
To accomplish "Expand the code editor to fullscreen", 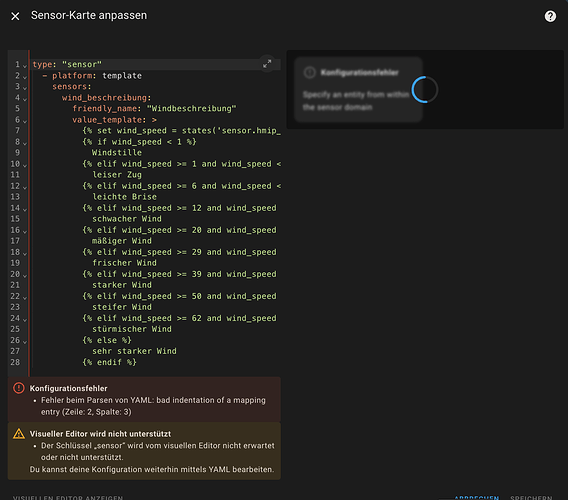I will pyautogui.click(x=267, y=64).
